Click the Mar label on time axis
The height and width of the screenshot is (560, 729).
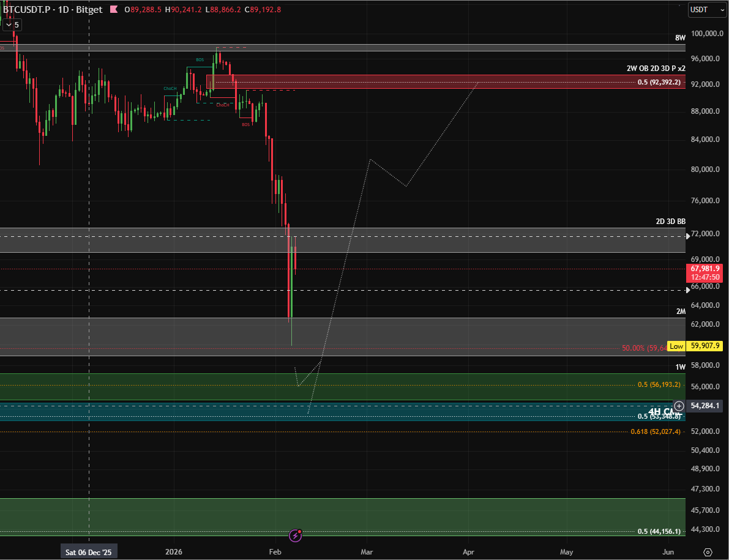(367, 551)
